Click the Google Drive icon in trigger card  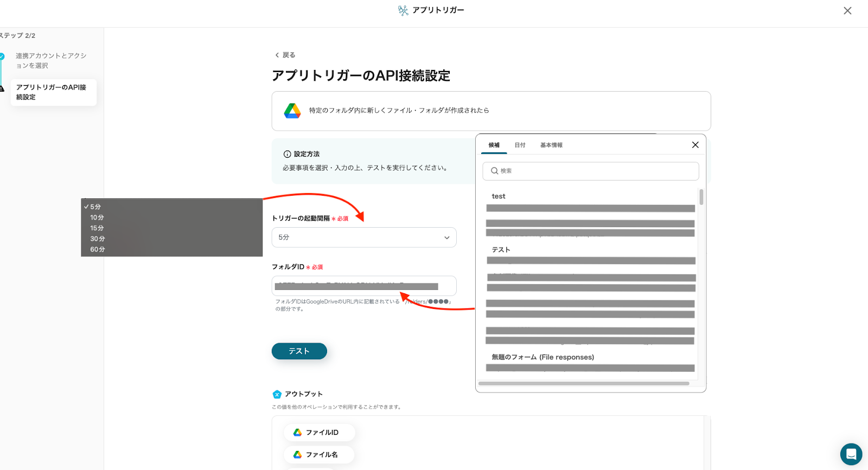pyautogui.click(x=292, y=111)
